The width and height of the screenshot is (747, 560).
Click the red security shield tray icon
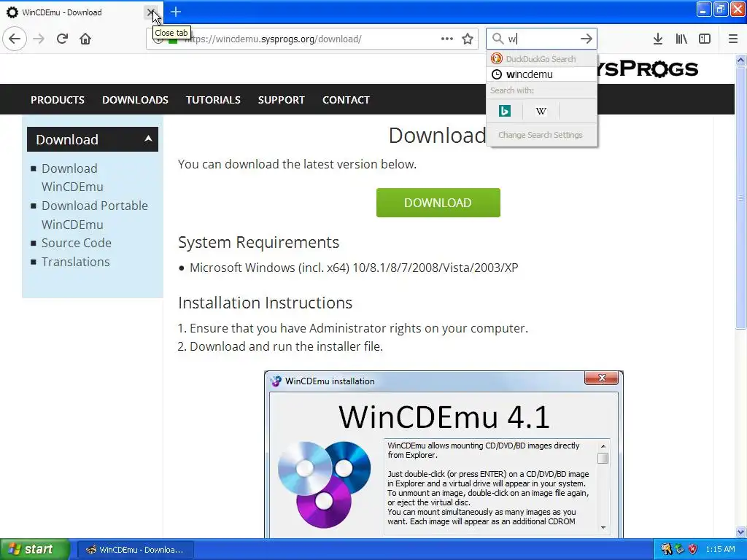click(693, 550)
